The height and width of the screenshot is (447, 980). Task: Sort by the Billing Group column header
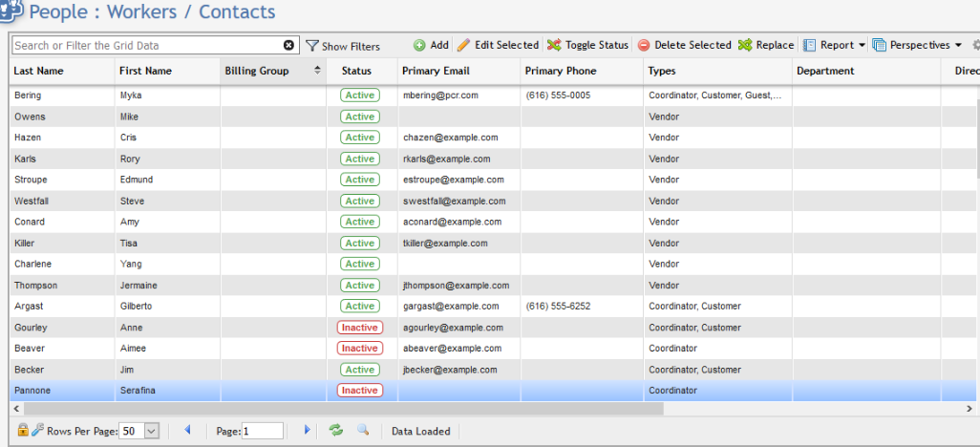[x=257, y=71]
